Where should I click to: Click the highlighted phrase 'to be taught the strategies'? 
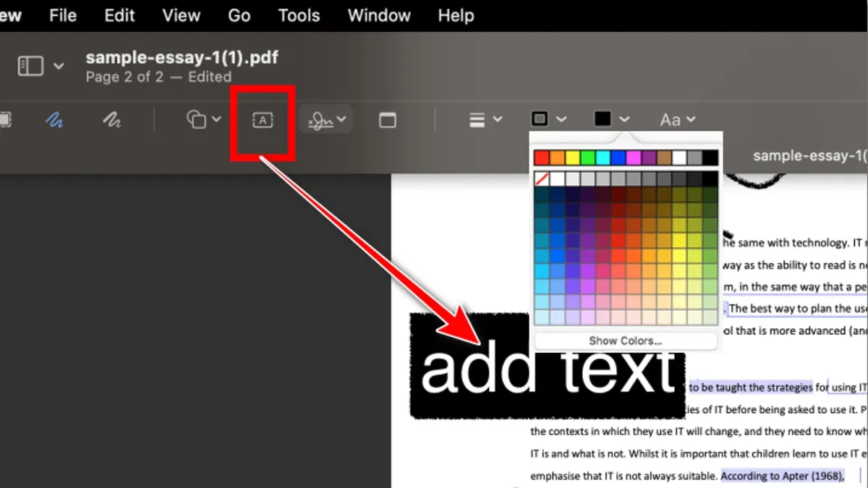point(751,388)
